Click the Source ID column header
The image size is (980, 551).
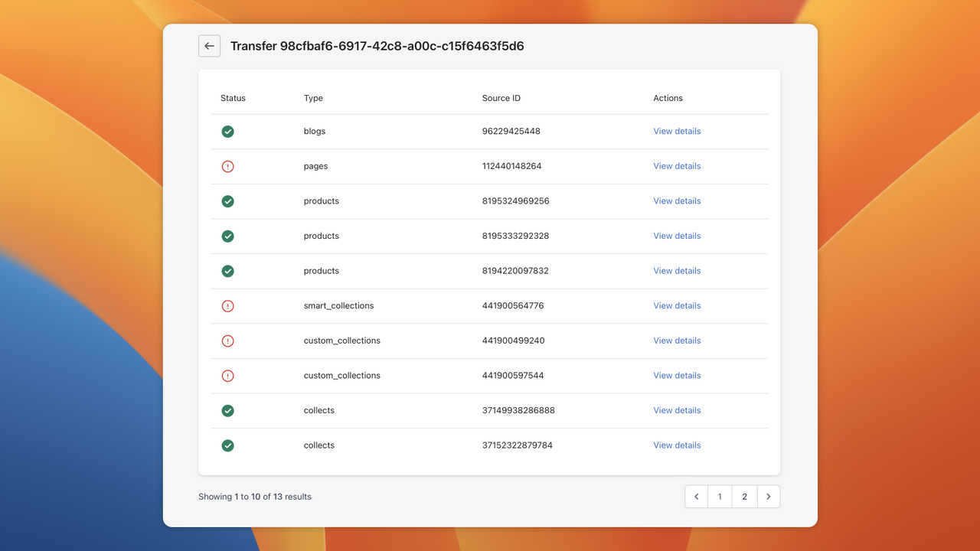tap(501, 98)
